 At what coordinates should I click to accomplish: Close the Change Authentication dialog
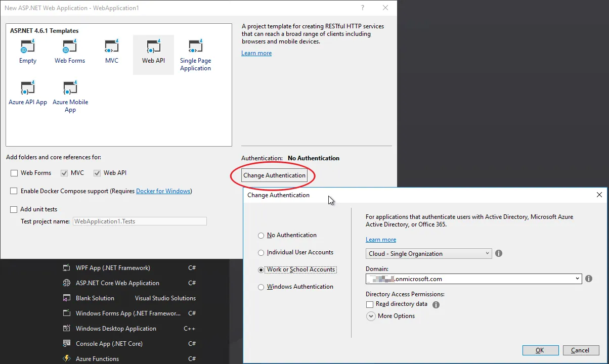coord(599,195)
